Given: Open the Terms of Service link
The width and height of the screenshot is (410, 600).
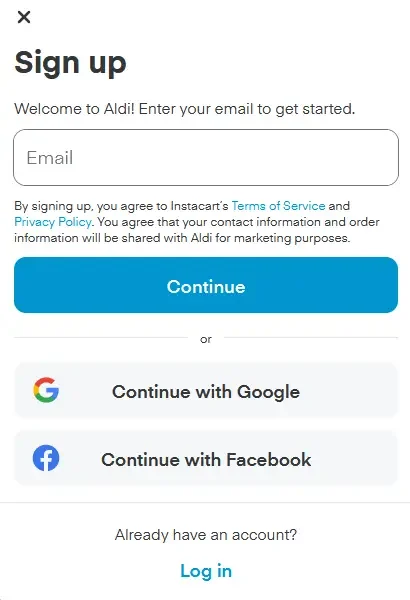Looking at the screenshot, I should coord(278,206).
